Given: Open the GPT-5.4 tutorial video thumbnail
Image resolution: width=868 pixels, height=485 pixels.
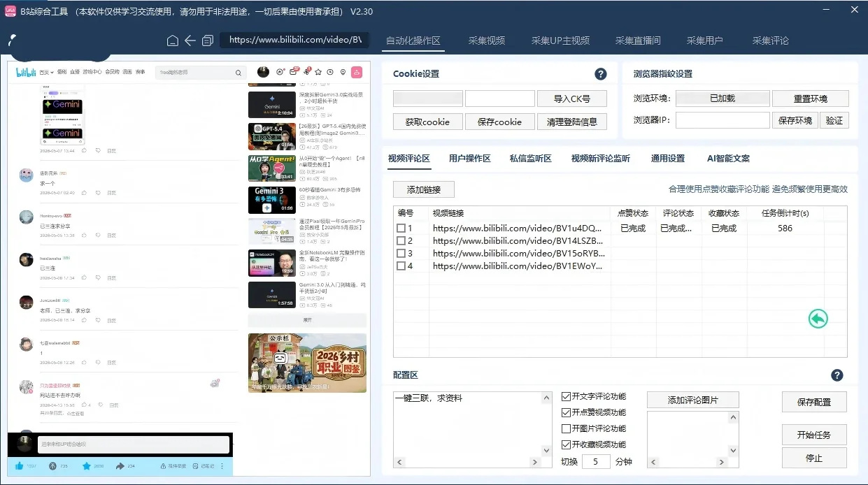Looking at the screenshot, I should point(272,137).
